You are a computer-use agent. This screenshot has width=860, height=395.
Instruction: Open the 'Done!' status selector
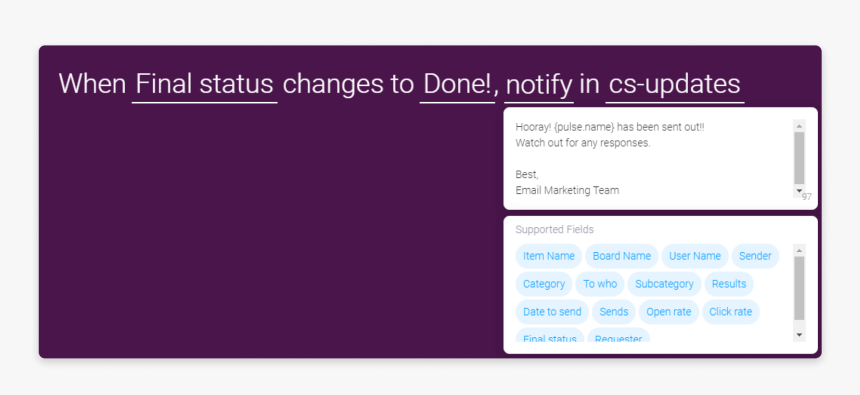457,85
